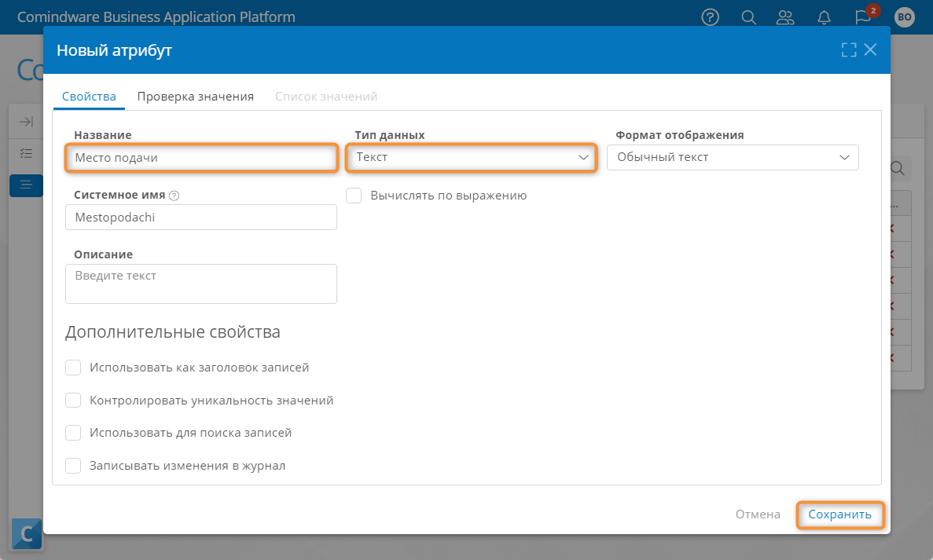
Task: Click the Отмена button
Action: point(758,514)
